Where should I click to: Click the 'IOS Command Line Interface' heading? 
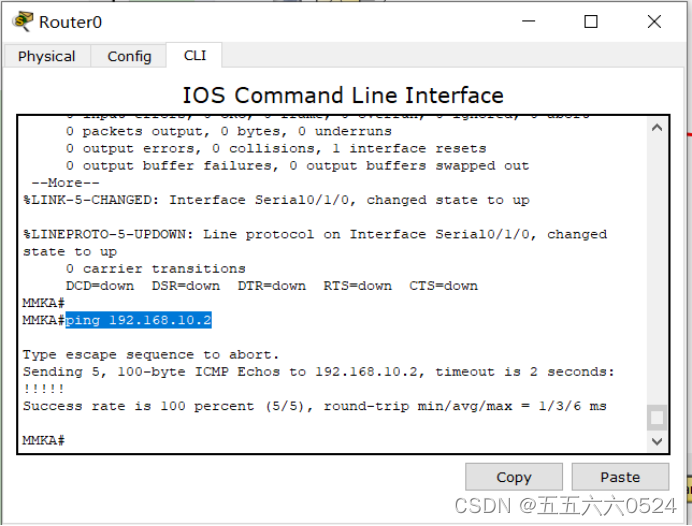[343, 95]
